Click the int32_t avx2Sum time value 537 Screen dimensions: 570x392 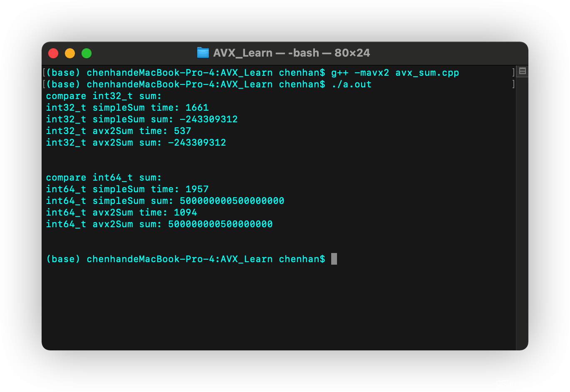pyautogui.click(x=182, y=131)
